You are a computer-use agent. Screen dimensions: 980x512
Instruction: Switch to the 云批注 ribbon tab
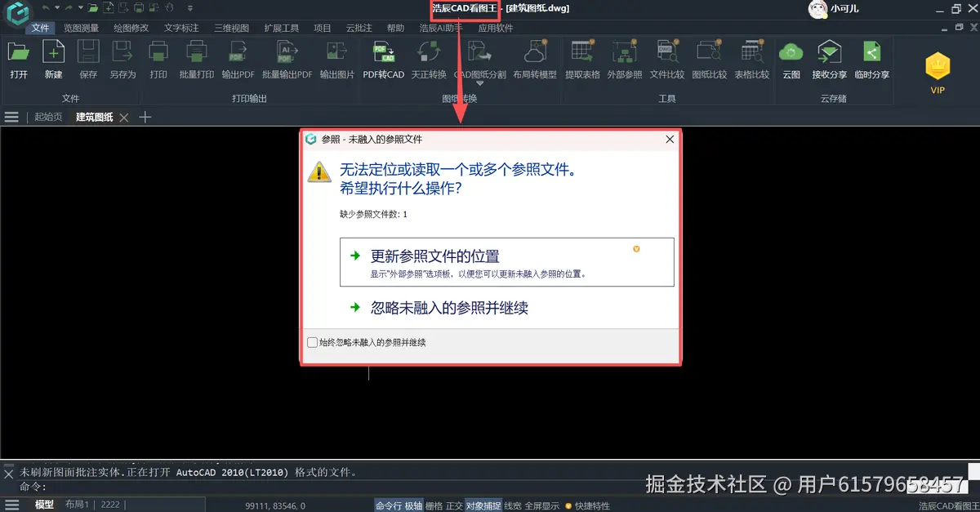coord(359,28)
